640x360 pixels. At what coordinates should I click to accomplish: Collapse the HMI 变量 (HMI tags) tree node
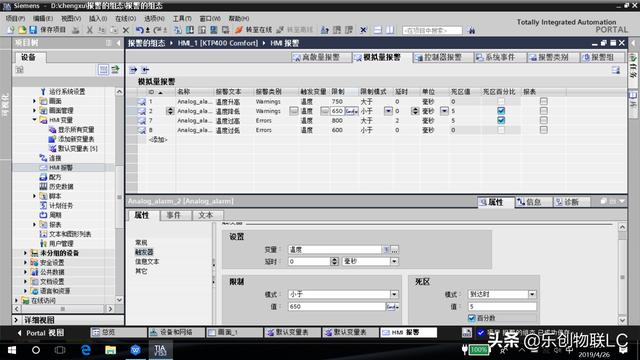(34, 120)
